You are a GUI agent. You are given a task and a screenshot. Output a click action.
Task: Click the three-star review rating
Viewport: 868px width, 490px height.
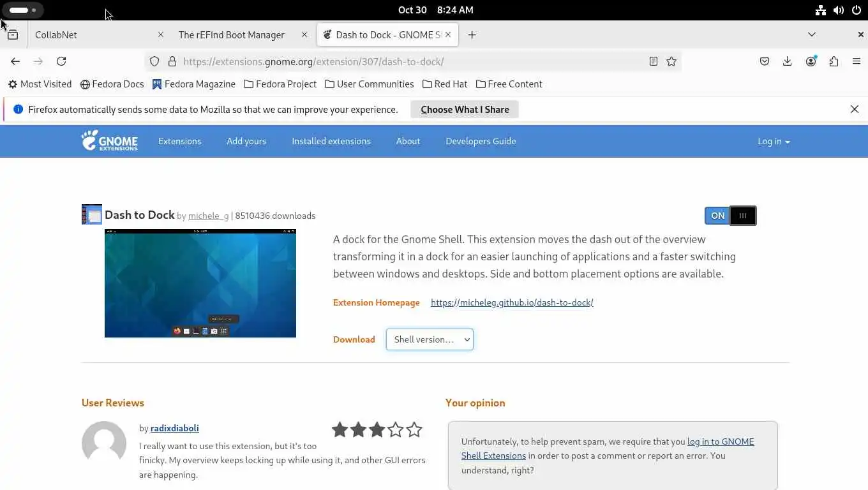point(377,430)
